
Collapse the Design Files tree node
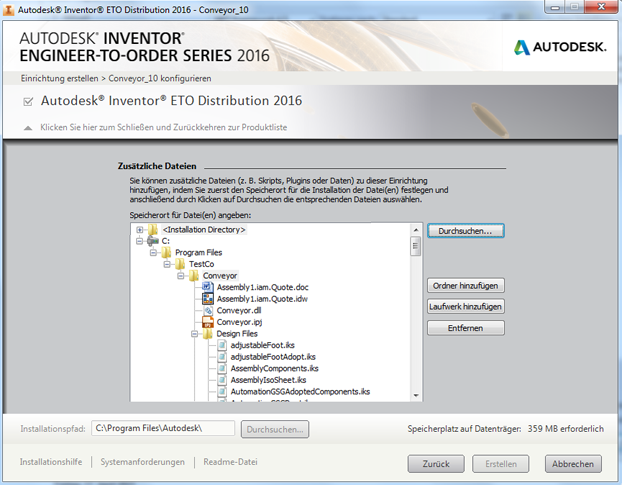194,334
